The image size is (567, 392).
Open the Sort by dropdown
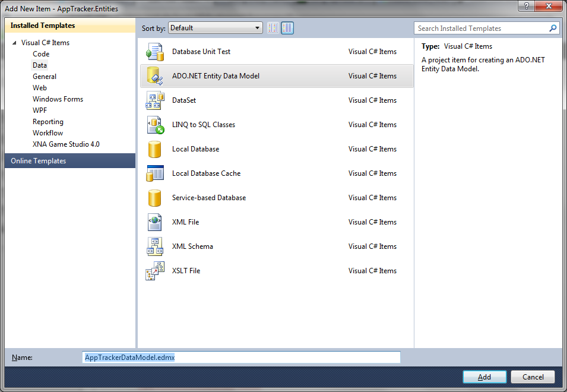click(215, 28)
